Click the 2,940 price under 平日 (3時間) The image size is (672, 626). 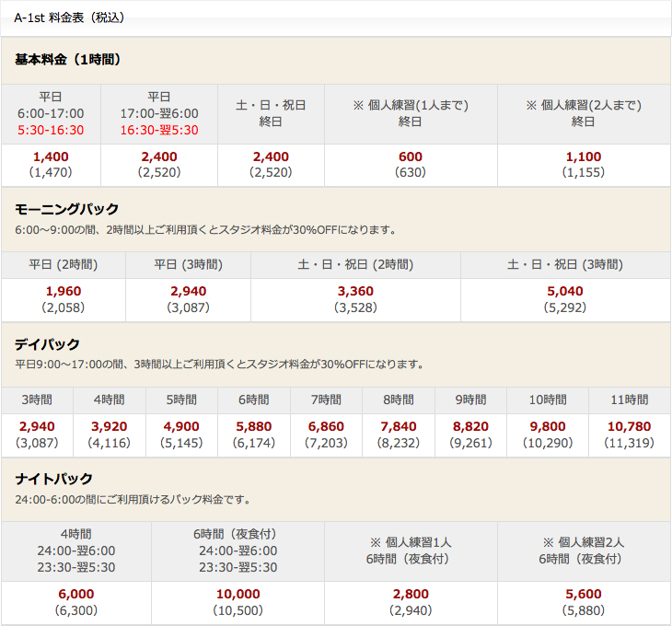point(188,291)
